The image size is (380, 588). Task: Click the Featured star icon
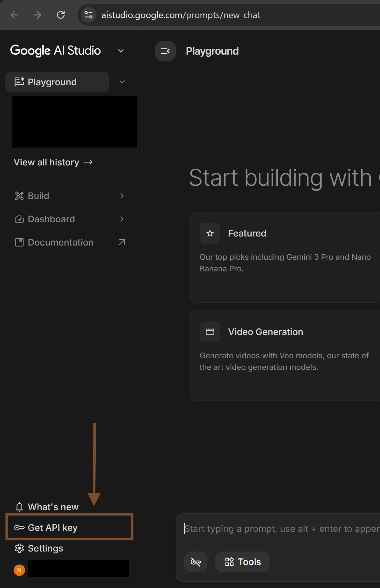pyautogui.click(x=210, y=233)
